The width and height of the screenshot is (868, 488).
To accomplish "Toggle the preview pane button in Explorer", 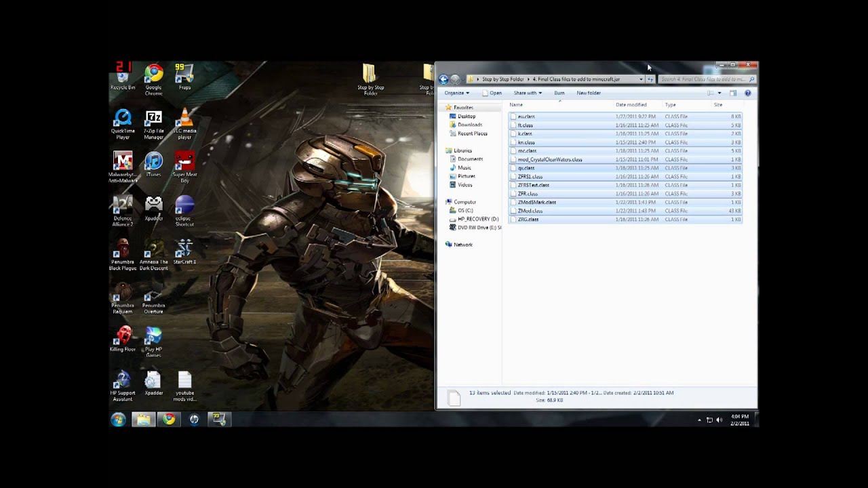I will tap(733, 93).
